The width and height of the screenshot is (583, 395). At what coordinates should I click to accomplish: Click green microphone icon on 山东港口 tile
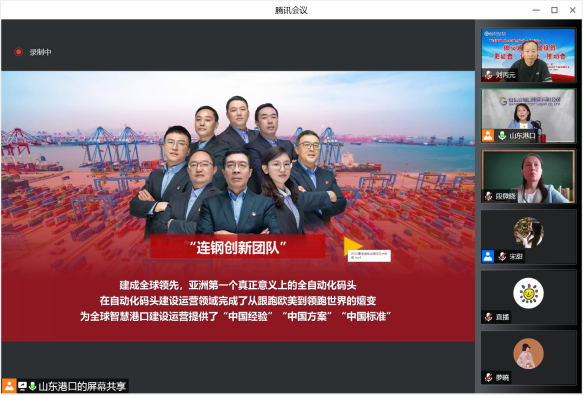pos(502,135)
